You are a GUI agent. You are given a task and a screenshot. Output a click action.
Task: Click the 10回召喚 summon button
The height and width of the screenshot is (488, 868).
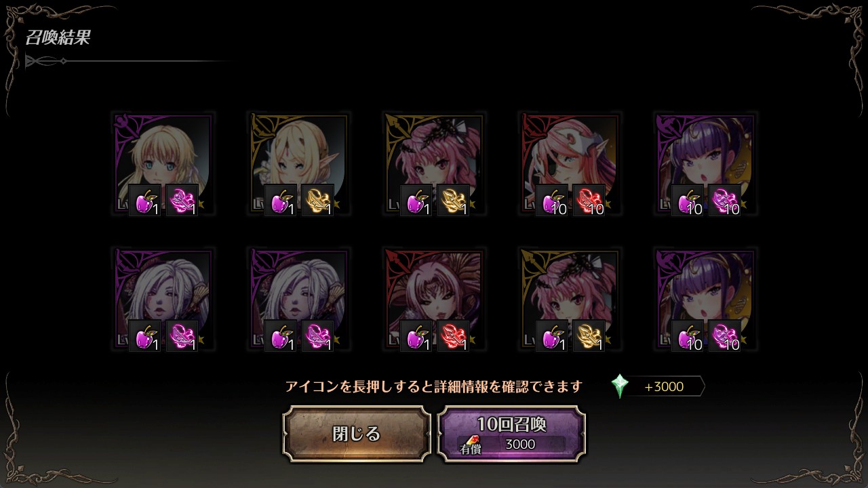(x=511, y=434)
